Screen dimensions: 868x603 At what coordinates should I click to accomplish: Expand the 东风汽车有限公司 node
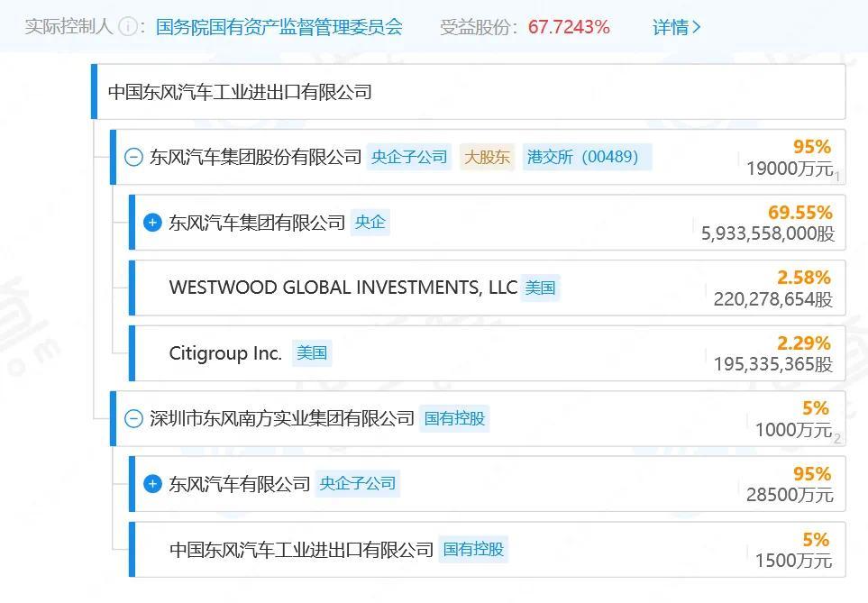(x=152, y=484)
